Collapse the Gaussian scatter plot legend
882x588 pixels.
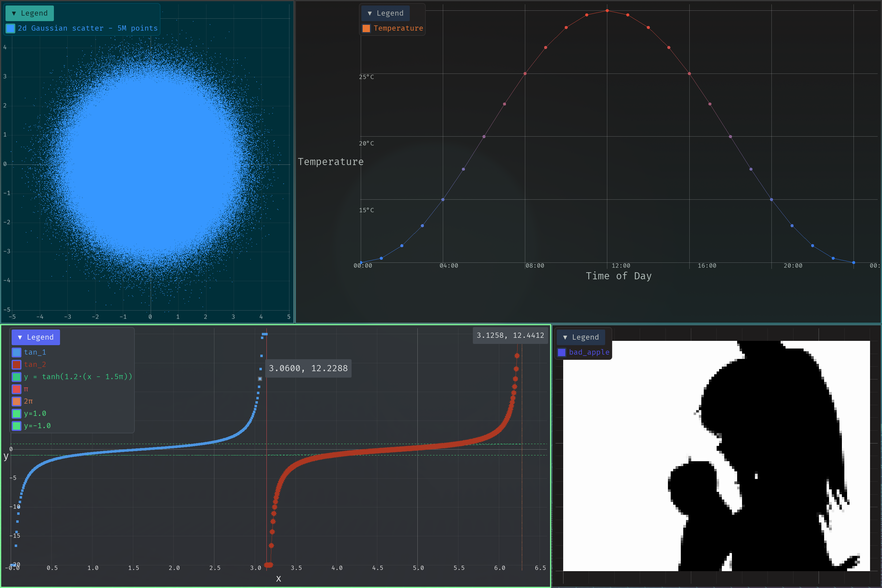click(29, 13)
